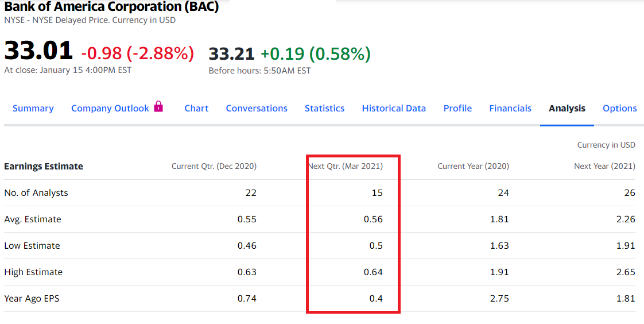Click the 33.01 closing price
644x324 pixels.
[x=38, y=50]
